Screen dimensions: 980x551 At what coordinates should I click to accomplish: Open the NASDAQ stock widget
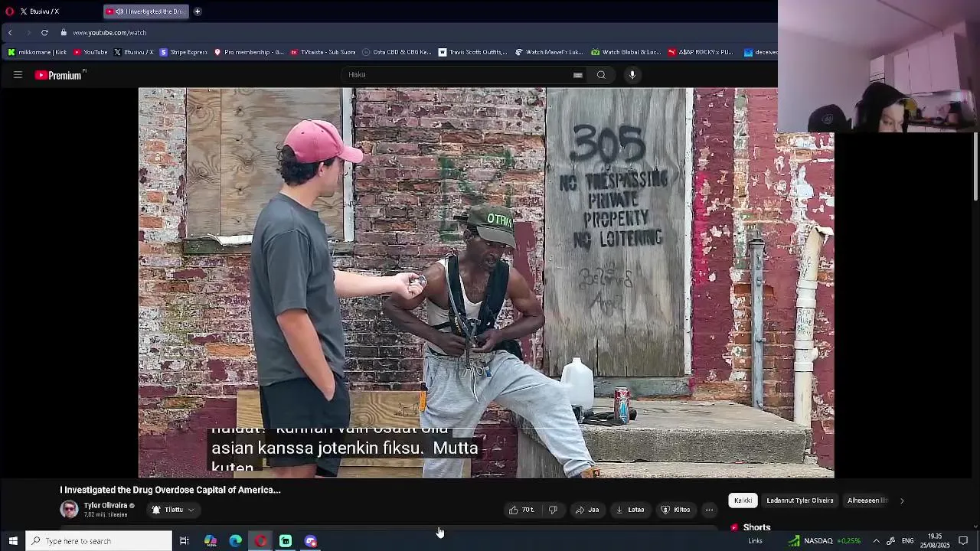pyautogui.click(x=825, y=541)
